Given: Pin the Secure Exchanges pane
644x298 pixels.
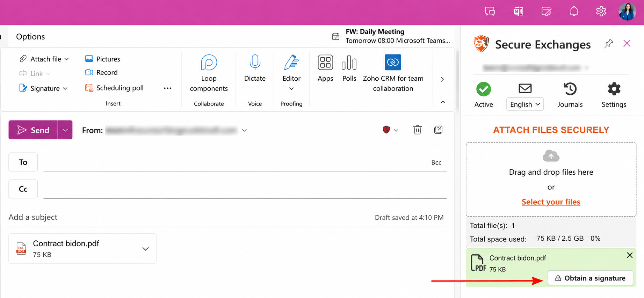Looking at the screenshot, I should (609, 44).
